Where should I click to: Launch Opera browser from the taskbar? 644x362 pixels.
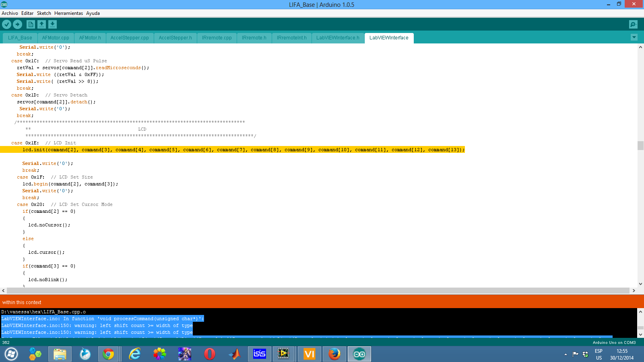click(x=210, y=354)
